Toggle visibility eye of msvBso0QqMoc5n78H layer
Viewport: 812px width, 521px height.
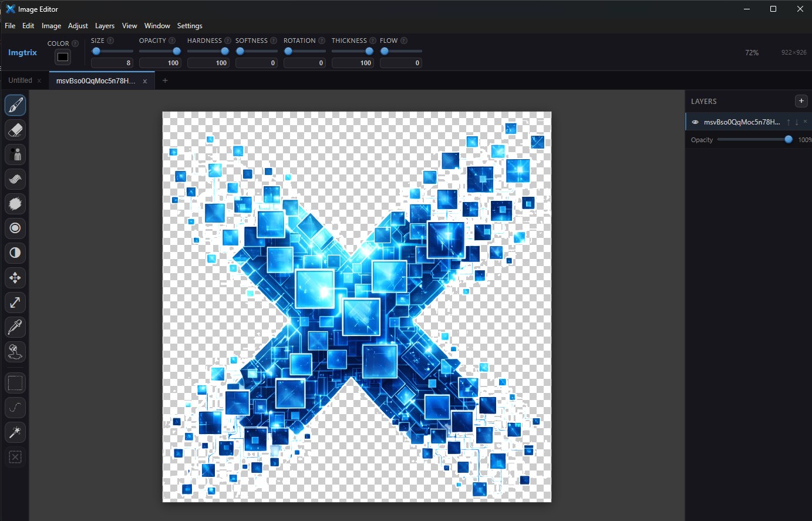tap(695, 122)
